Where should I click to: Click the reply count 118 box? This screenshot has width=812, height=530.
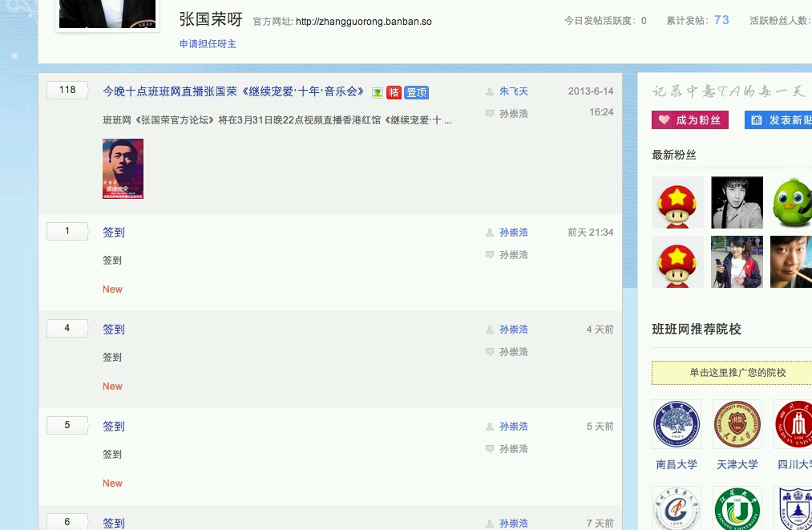pos(67,90)
